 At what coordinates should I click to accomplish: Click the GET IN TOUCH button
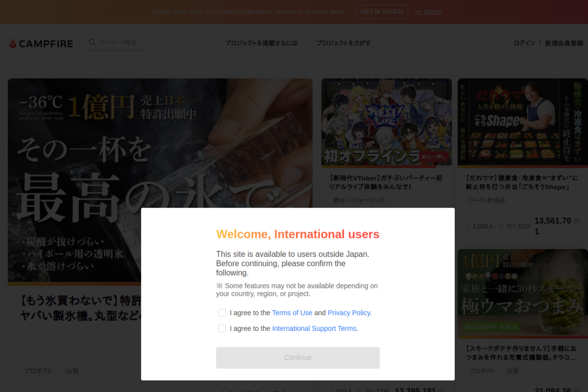pyautogui.click(x=381, y=12)
